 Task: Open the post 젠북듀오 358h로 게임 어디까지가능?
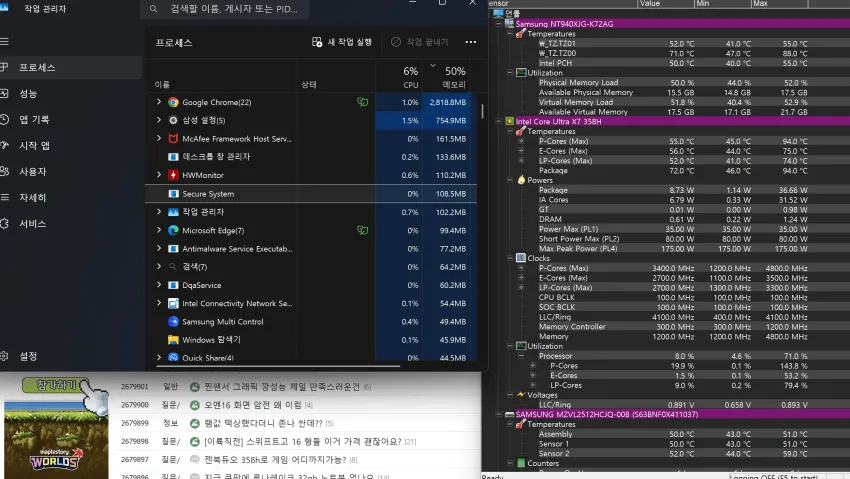pyautogui.click(x=275, y=459)
